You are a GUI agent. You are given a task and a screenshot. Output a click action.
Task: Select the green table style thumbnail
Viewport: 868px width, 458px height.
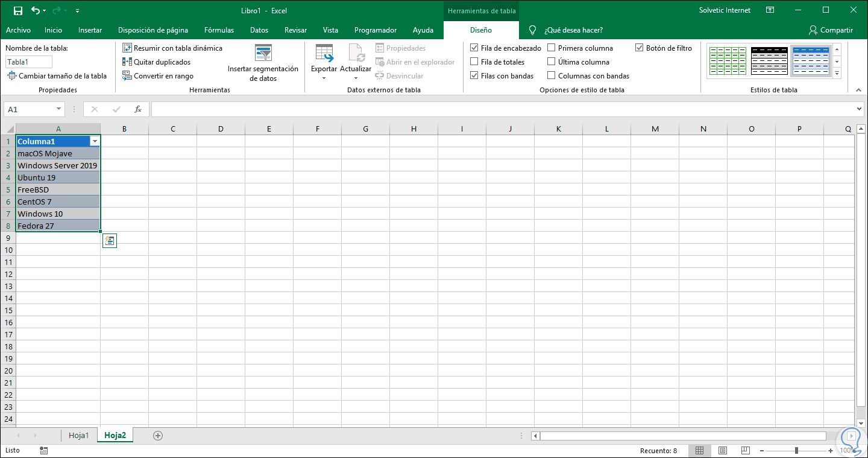click(x=728, y=61)
